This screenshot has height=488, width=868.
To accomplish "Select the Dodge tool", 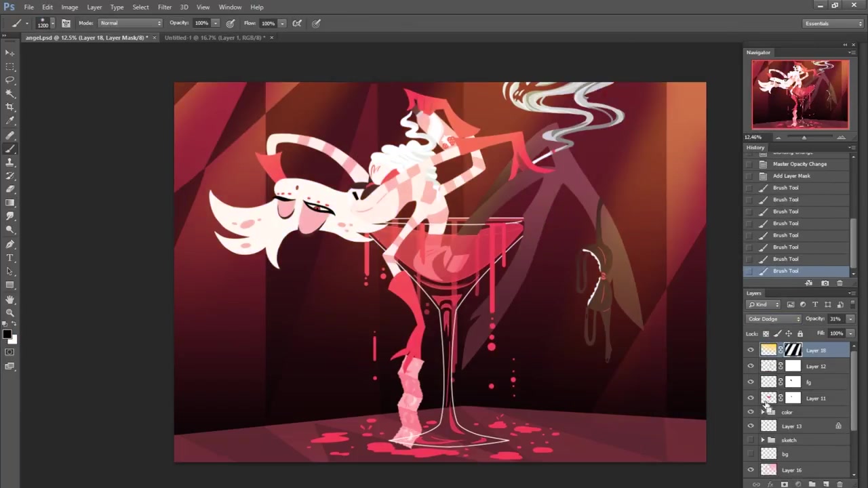I will (9, 230).
